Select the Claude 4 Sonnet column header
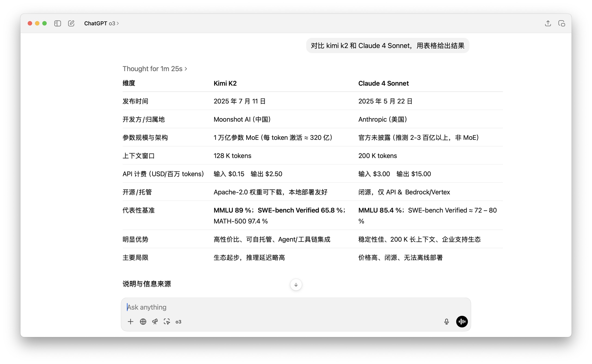Viewport: 592px width, 364px height. click(383, 83)
